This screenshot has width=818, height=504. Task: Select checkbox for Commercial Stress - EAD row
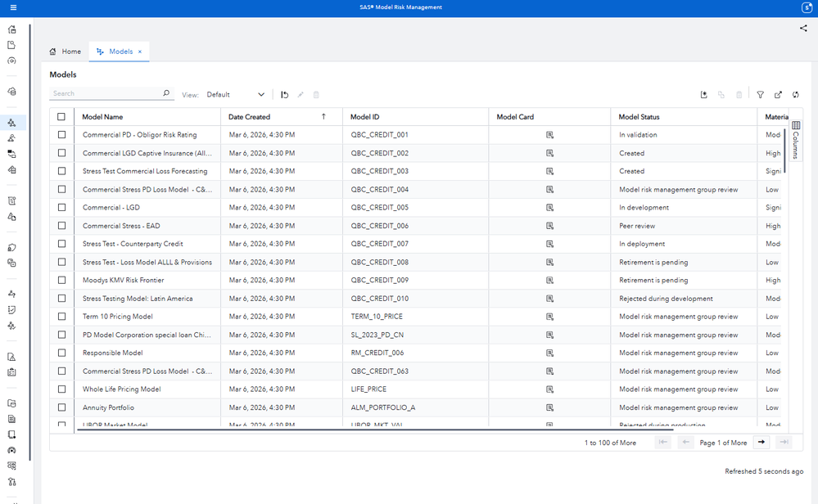tap(61, 226)
